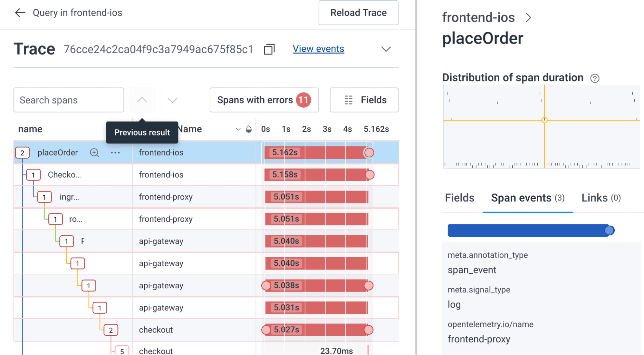The image size is (644, 355).
Task: Click the Reload Trace button
Action: [x=358, y=13]
